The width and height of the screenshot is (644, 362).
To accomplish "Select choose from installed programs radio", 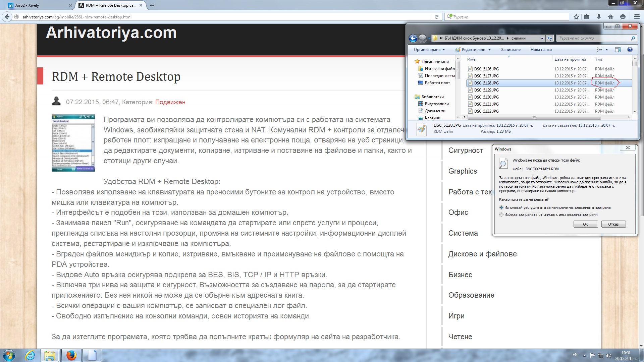I will [x=501, y=215].
